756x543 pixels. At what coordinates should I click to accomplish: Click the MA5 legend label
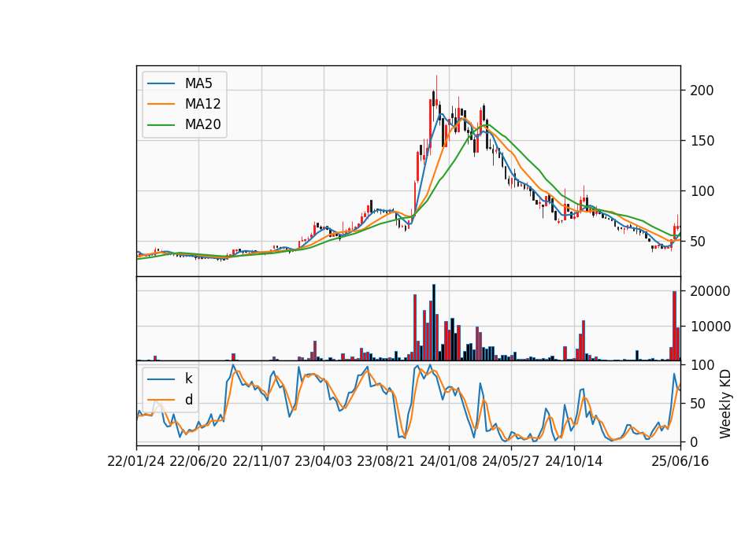(x=198, y=83)
